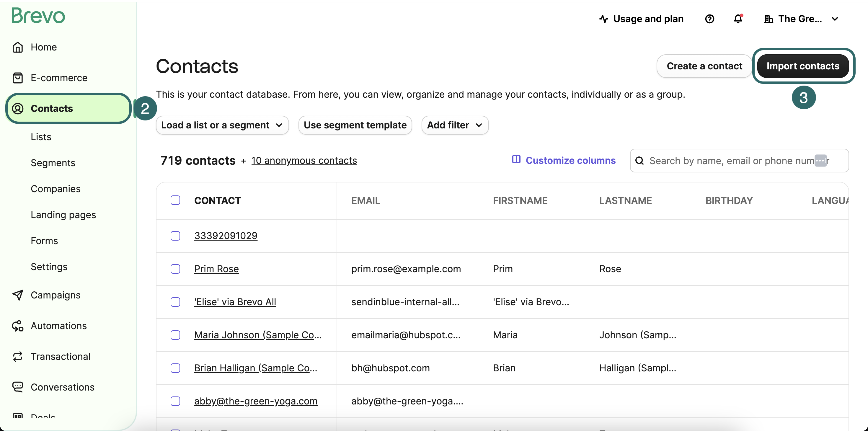Click the Rose lastname cell
This screenshot has width=868, height=431.
610,269
